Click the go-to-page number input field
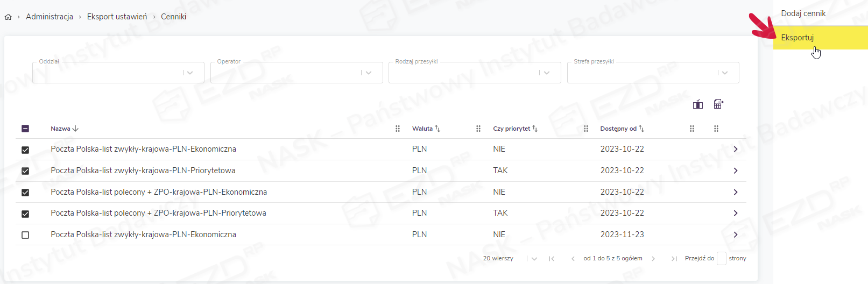The image size is (868, 284). coord(722,259)
